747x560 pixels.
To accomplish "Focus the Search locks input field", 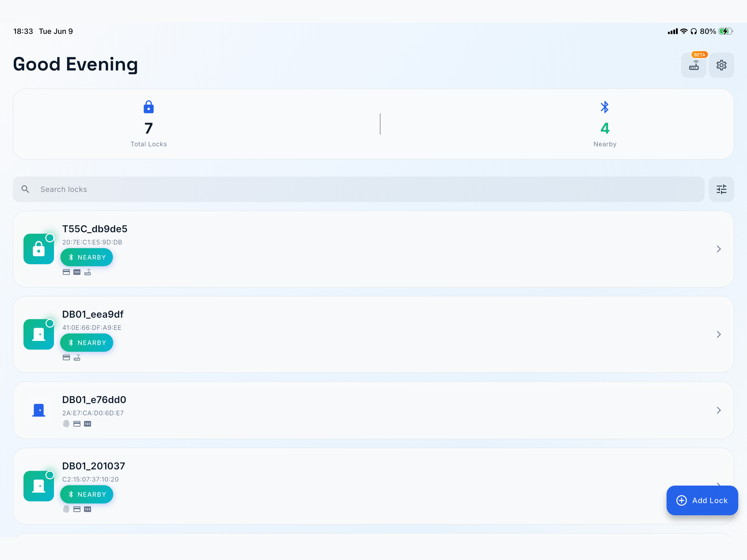I will click(359, 189).
